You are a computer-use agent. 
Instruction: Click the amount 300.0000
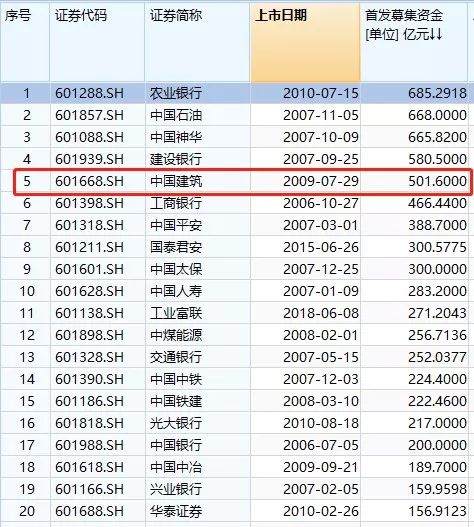tap(437, 269)
